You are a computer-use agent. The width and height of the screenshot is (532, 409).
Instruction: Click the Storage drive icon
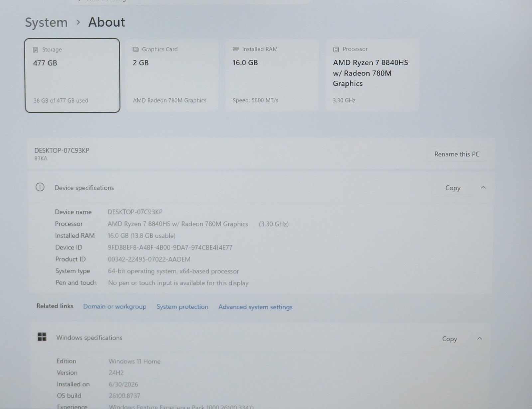click(36, 50)
